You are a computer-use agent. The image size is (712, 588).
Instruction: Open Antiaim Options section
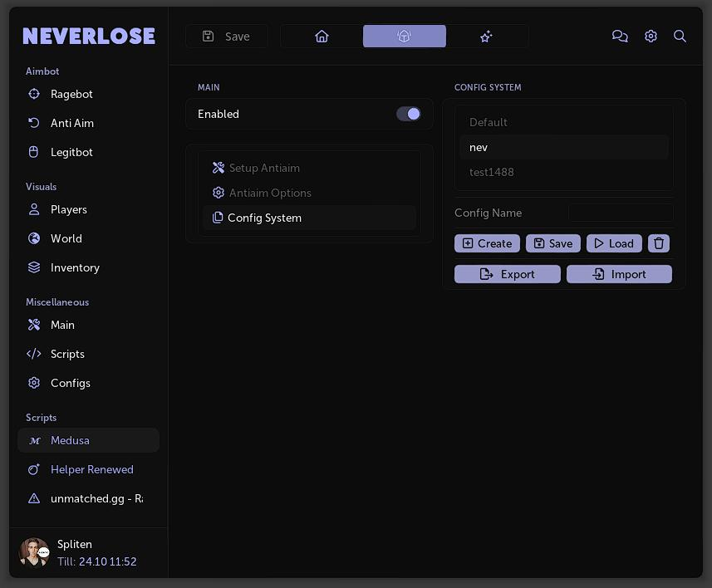click(309, 193)
